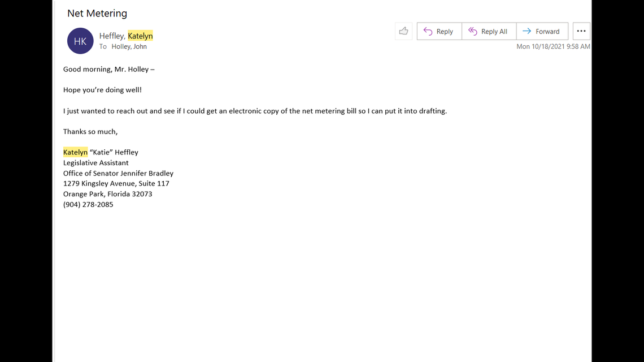Screen dimensions: 644x362
Task: Click the 'Thanks so much,' closing line
Action: pos(90,132)
